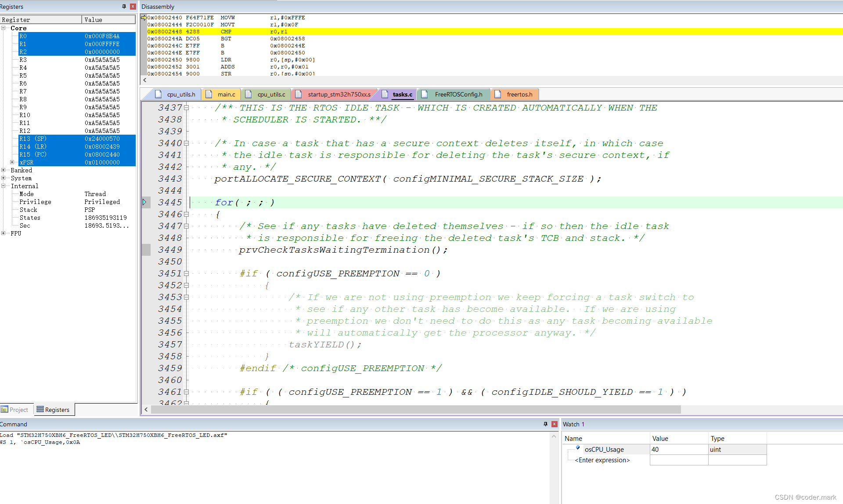Close the Command window with red X
This screenshot has width=843, height=504.
[x=554, y=424]
